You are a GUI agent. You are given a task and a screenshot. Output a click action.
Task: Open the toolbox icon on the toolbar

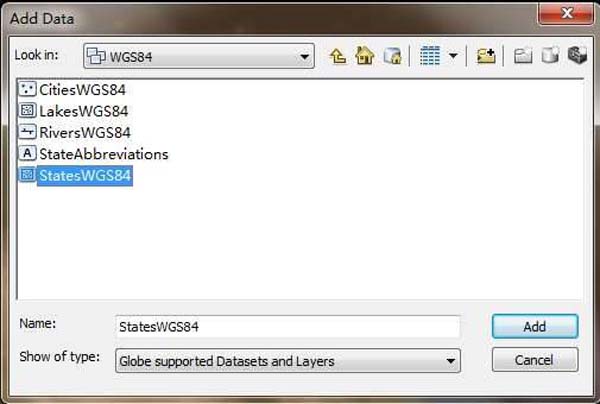click(x=577, y=55)
